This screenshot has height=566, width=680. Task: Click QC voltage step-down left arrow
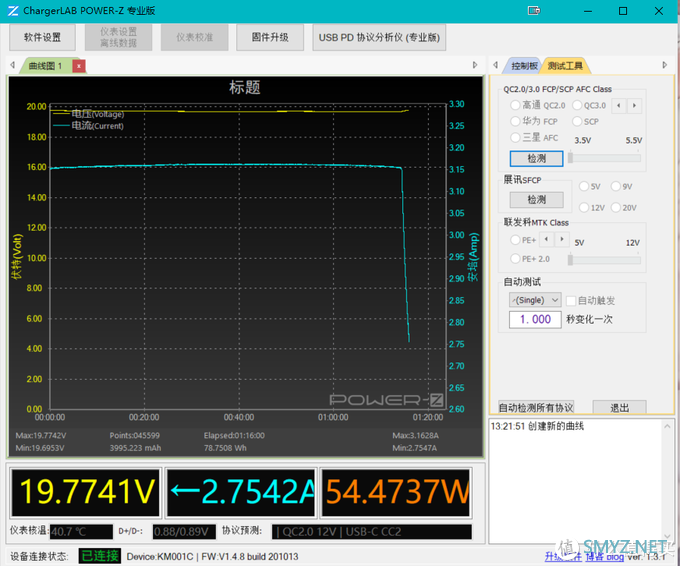[618, 105]
